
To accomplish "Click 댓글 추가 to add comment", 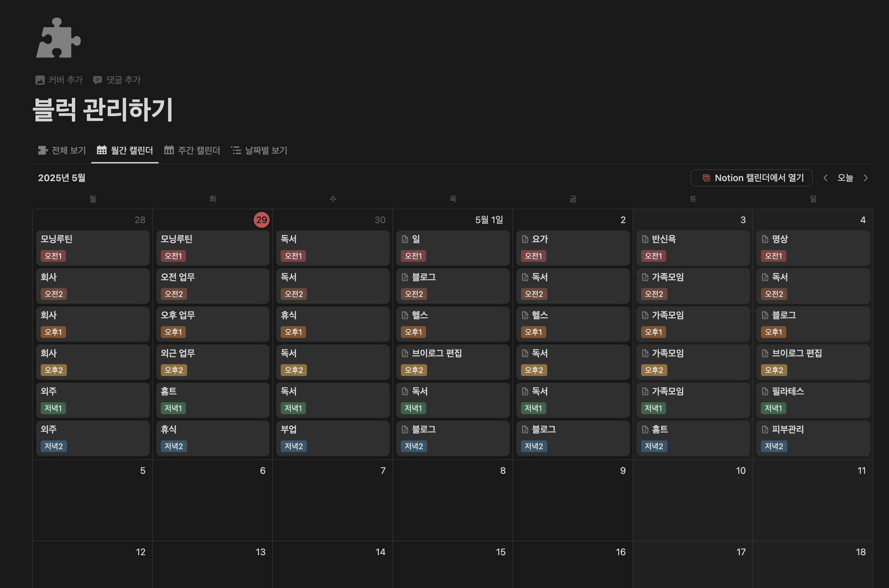I will (x=117, y=80).
